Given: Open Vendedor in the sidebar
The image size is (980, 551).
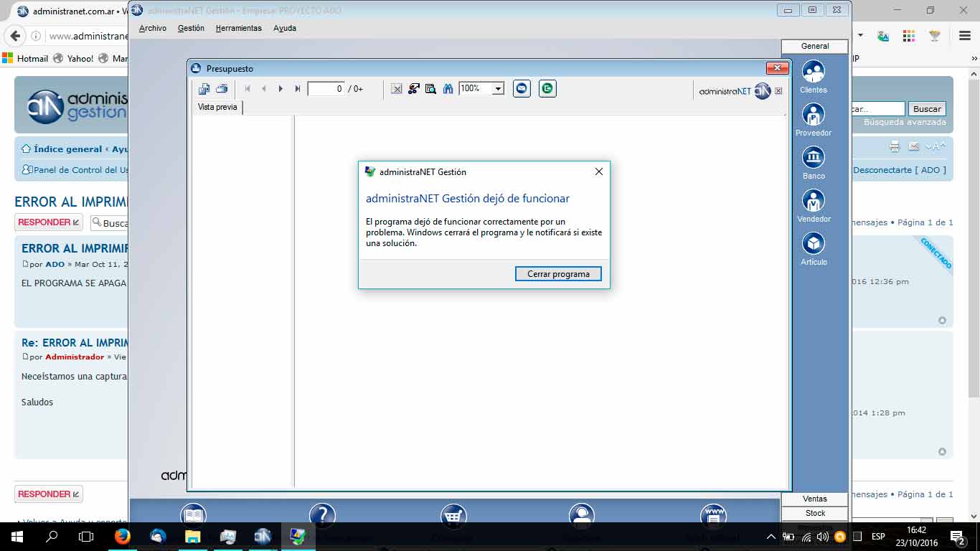Looking at the screenshot, I should [x=814, y=206].
